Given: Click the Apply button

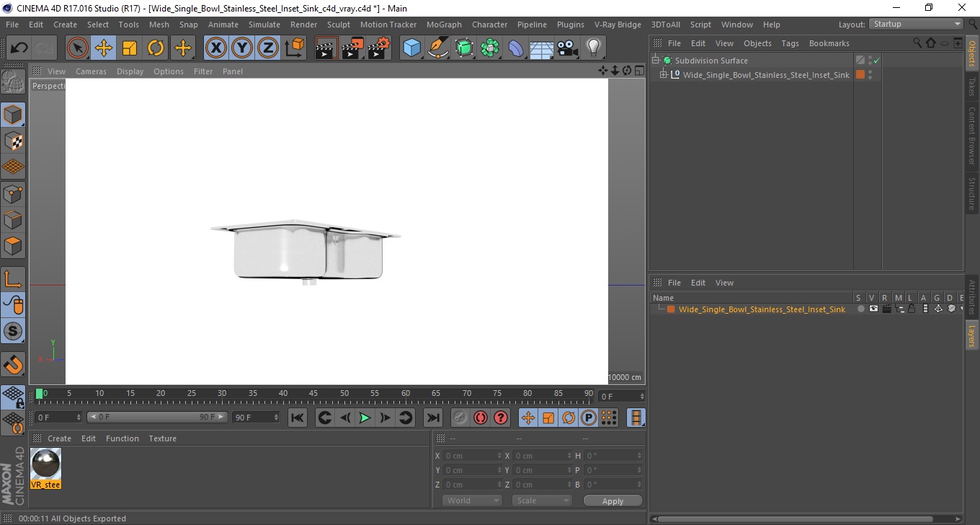Looking at the screenshot, I should [x=612, y=500].
